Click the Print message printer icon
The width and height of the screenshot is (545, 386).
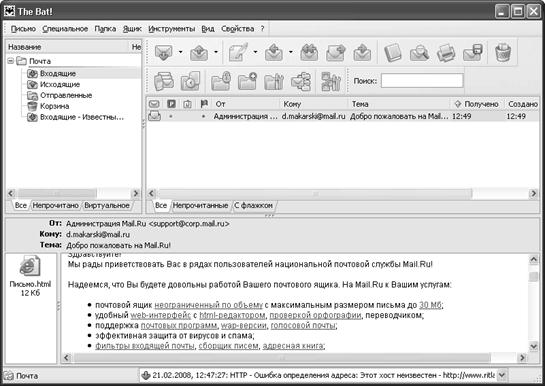pos(446,53)
